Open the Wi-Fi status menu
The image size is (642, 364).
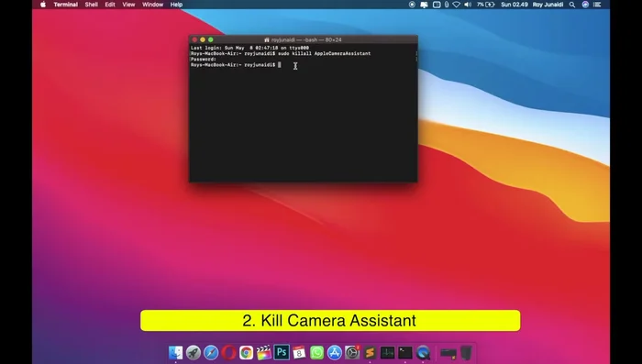[456, 5]
